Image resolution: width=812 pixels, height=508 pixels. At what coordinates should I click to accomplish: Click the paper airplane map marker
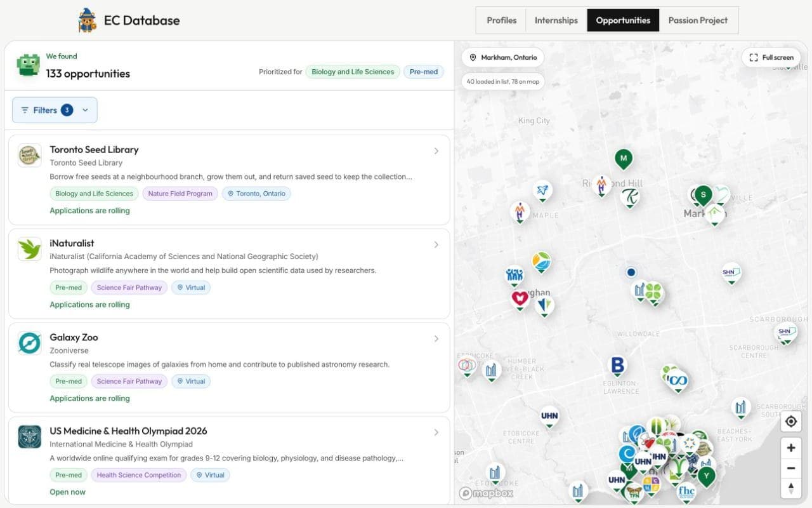(x=542, y=190)
